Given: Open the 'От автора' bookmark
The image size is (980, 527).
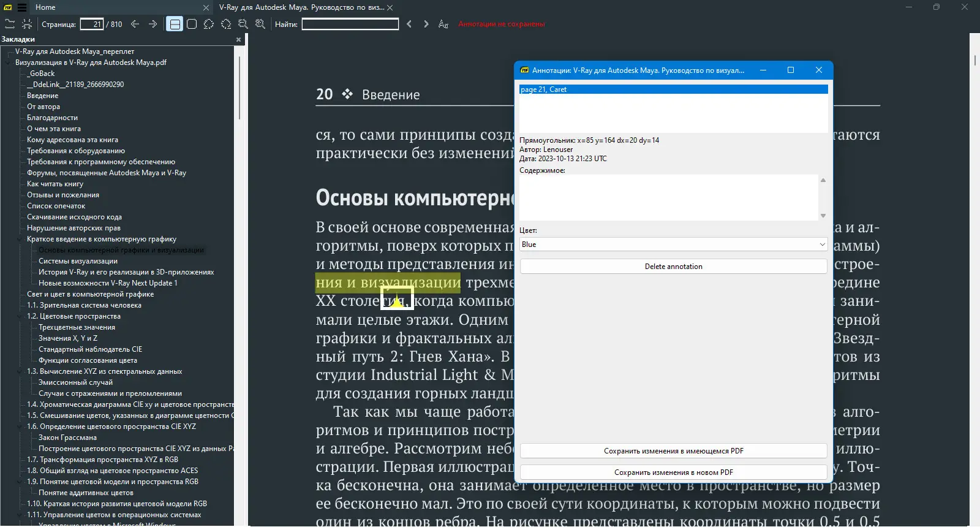Looking at the screenshot, I should pos(43,107).
